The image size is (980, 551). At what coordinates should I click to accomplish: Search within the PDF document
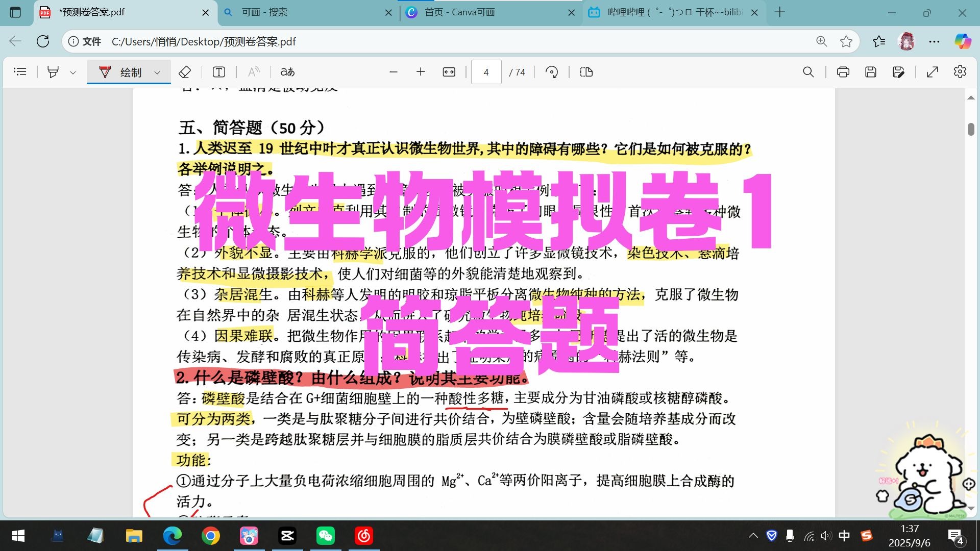[x=808, y=72]
